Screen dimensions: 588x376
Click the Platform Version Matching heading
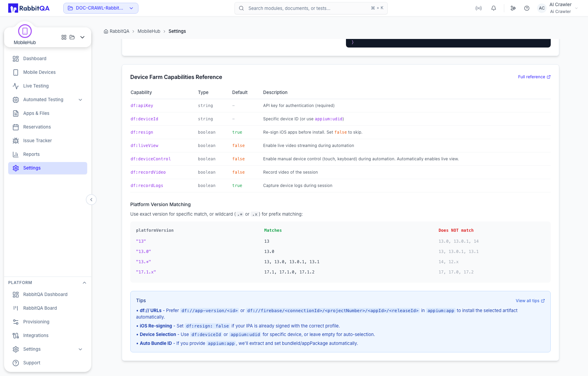point(160,204)
